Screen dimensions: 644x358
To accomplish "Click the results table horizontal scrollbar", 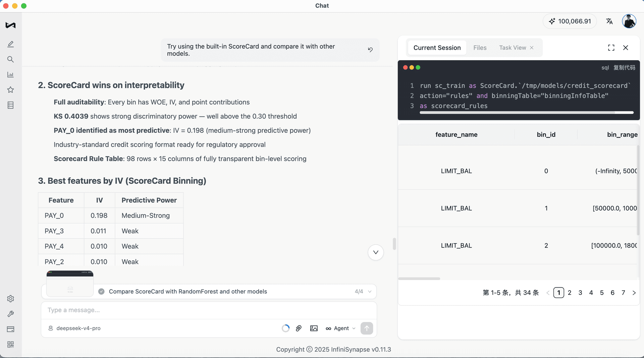I will [x=419, y=279].
